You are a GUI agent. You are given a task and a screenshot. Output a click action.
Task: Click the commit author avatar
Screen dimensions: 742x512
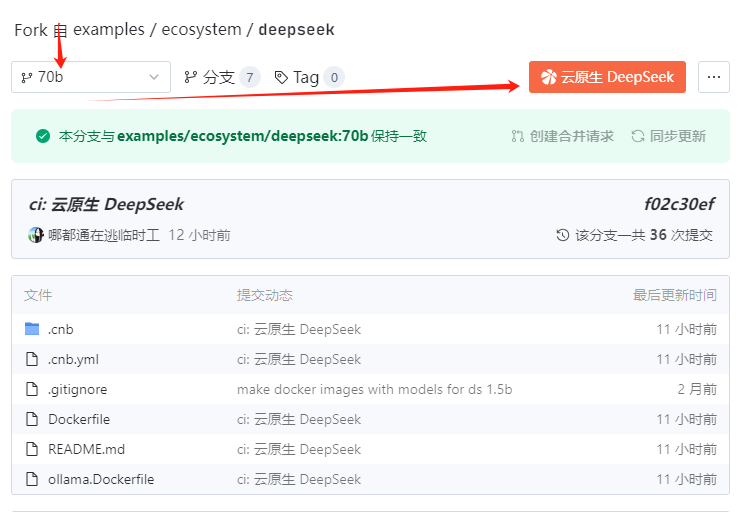coord(36,235)
